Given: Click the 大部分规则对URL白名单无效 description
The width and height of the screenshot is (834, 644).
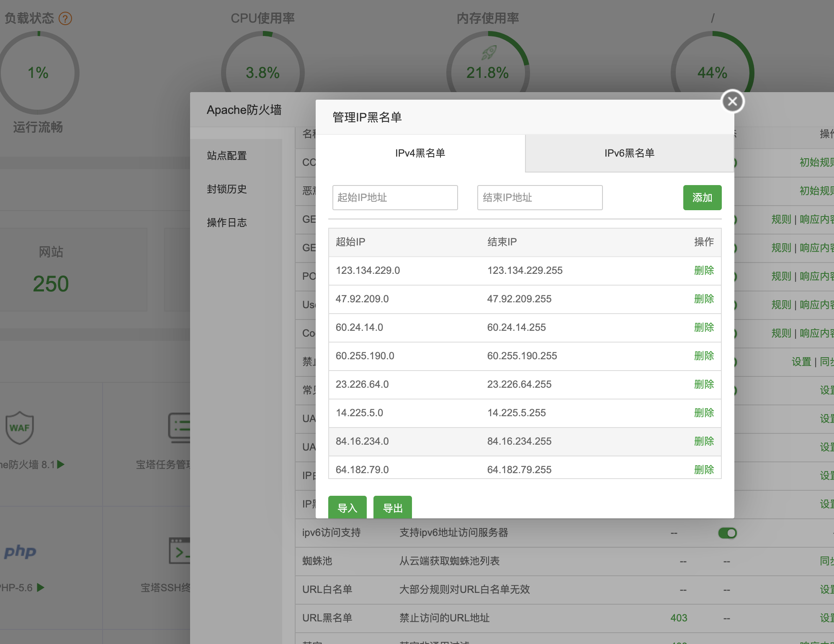Looking at the screenshot, I should click(x=464, y=590).
